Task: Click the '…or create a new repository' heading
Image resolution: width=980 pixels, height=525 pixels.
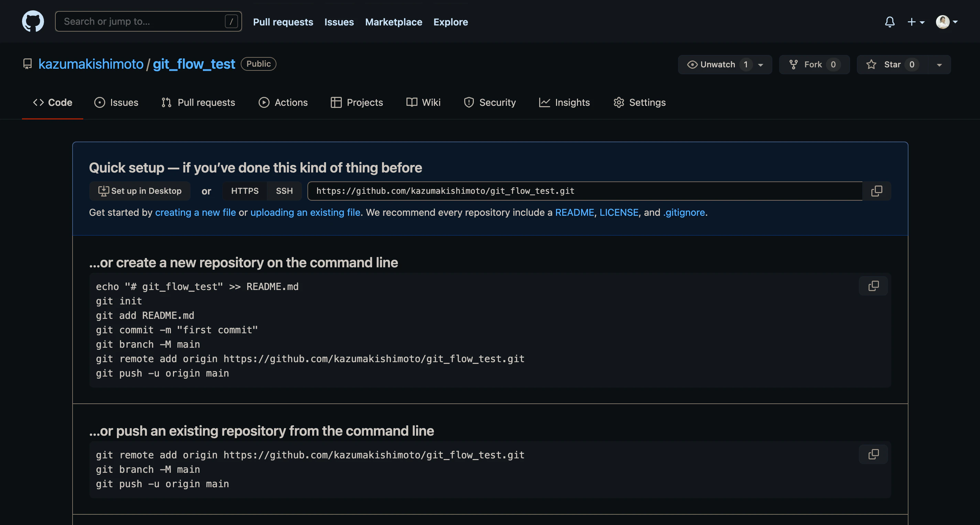Action: click(243, 263)
